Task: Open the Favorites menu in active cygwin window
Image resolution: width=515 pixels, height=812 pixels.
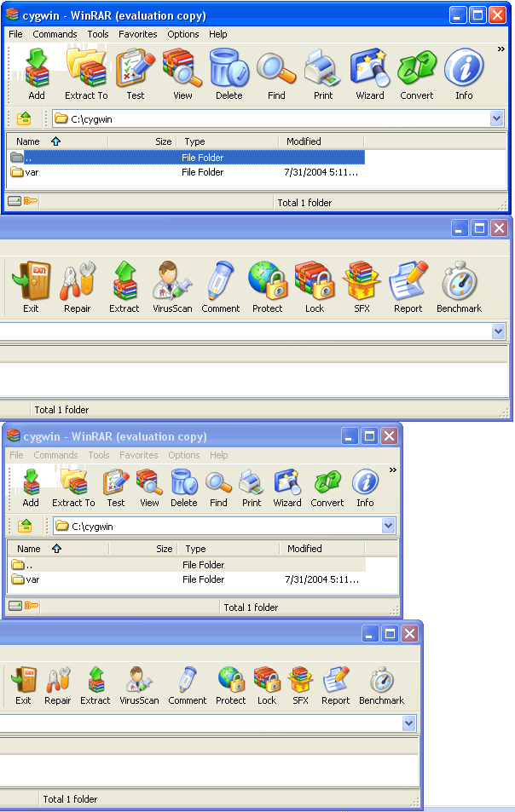Action: point(138,34)
